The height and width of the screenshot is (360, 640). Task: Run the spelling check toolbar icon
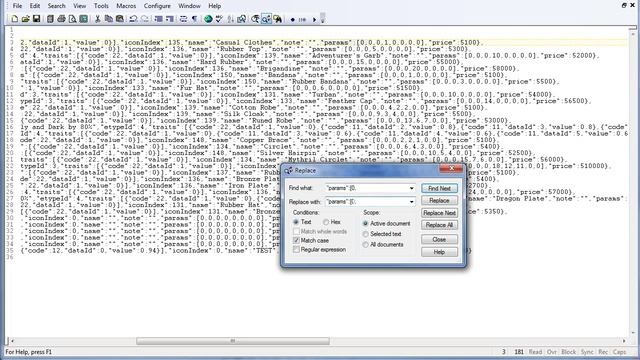[219, 19]
